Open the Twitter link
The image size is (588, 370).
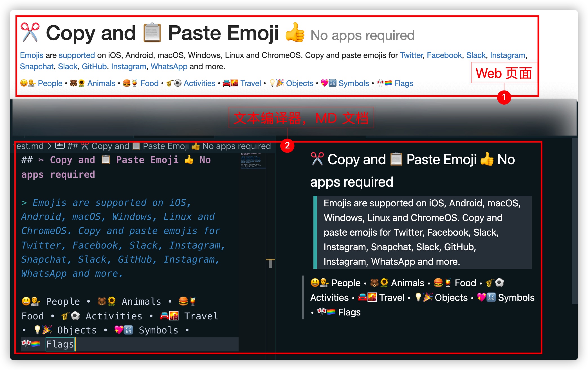coord(411,55)
